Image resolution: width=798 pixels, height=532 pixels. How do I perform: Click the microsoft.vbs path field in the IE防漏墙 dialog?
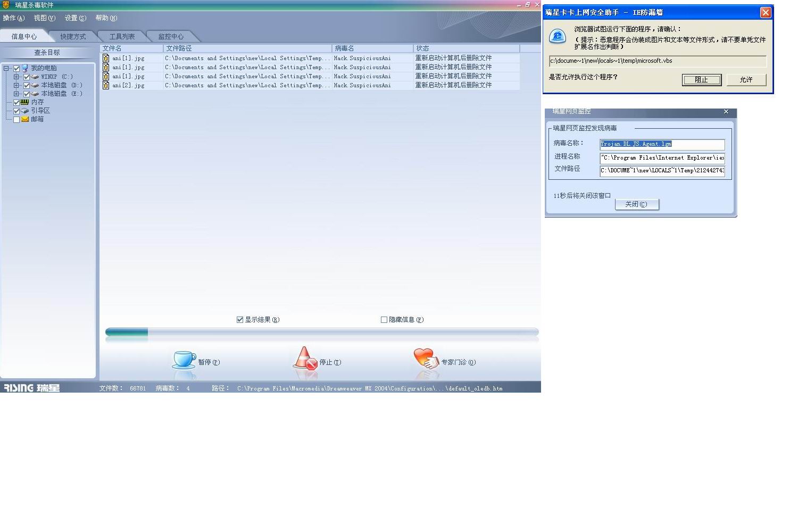tap(658, 61)
